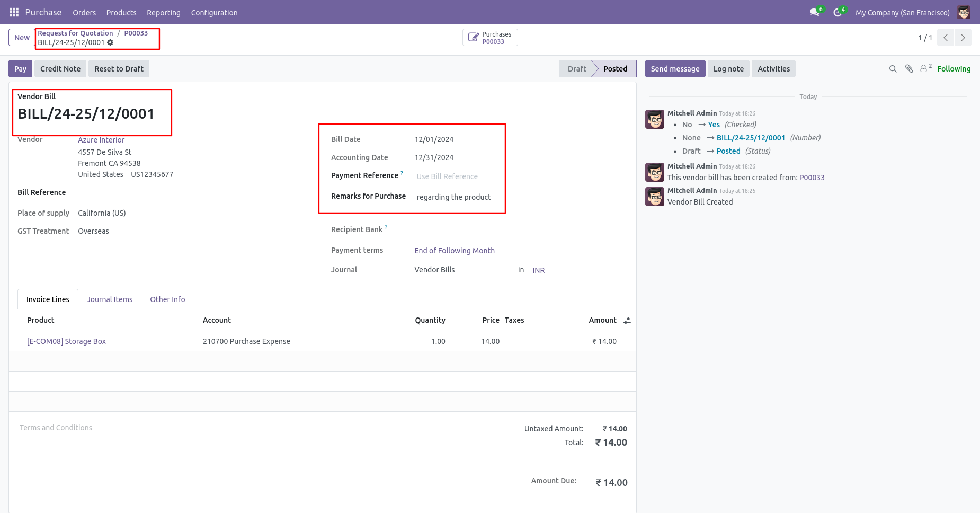This screenshot has height=513, width=980.
Task: Open End of Following Month payment terms
Action: [455, 251]
